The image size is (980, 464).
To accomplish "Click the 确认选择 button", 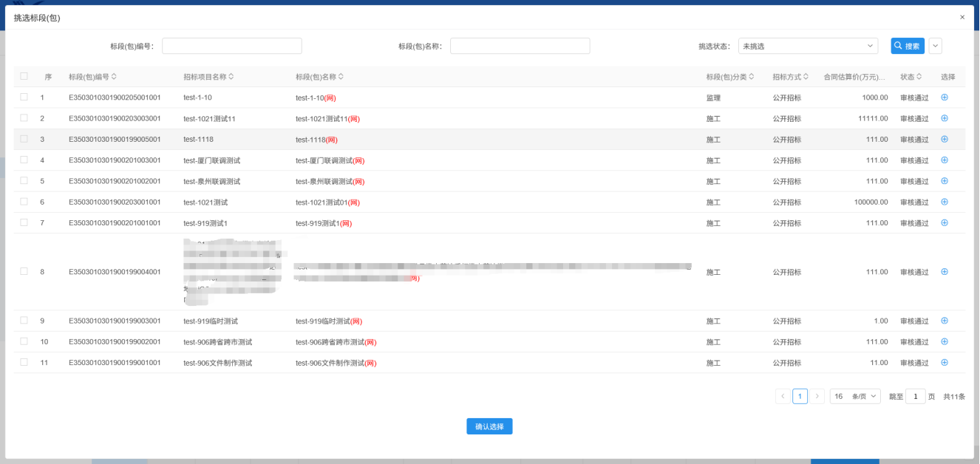I will click(489, 426).
